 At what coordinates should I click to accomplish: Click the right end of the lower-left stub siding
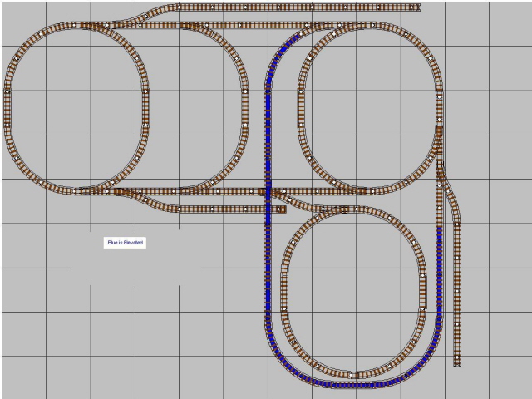[x=283, y=209]
